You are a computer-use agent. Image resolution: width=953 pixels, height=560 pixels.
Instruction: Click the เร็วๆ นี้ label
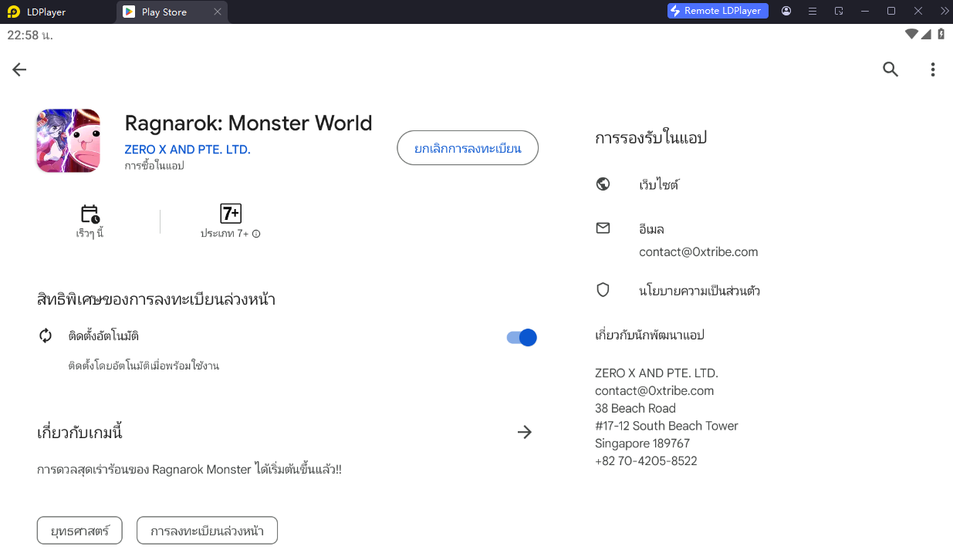click(x=90, y=234)
